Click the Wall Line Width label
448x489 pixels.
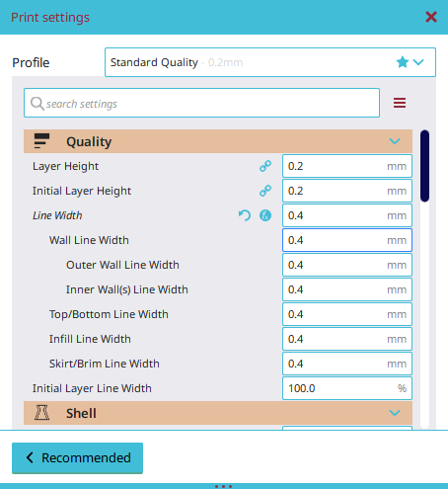point(89,240)
